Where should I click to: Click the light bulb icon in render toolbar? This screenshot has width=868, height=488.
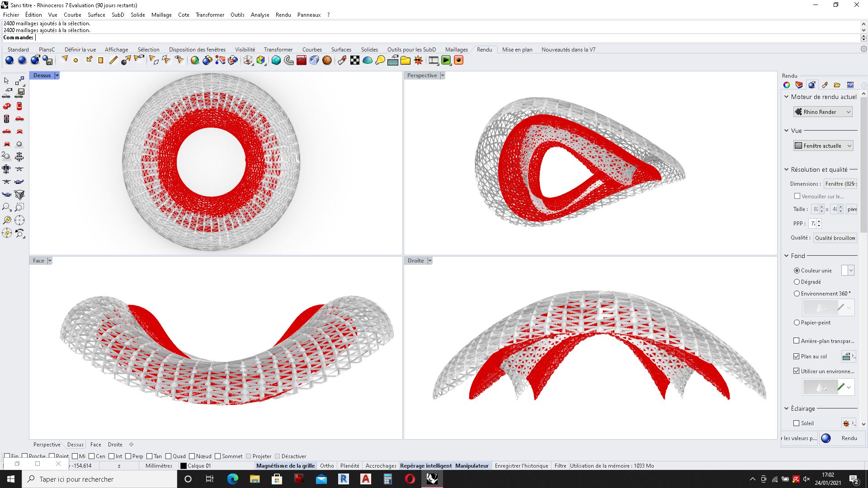(380, 60)
